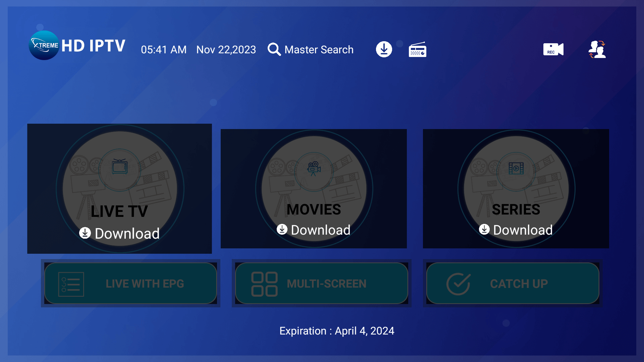Click the multi-screen grid icon
Viewport: 644px width, 362px height.
264,284
